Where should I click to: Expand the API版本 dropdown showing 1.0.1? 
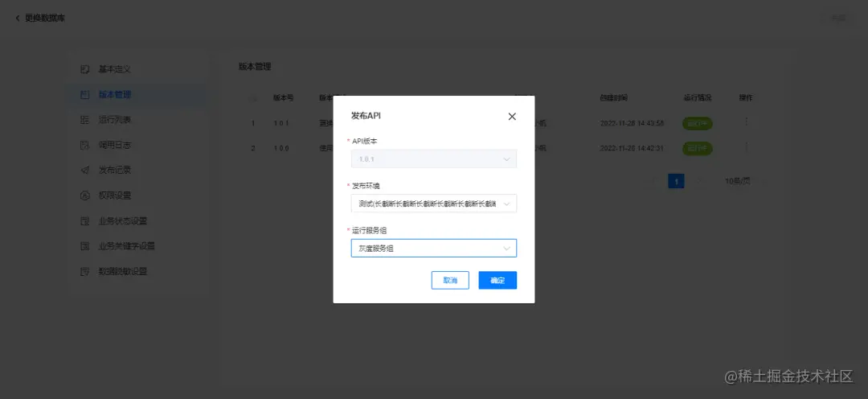click(x=433, y=158)
